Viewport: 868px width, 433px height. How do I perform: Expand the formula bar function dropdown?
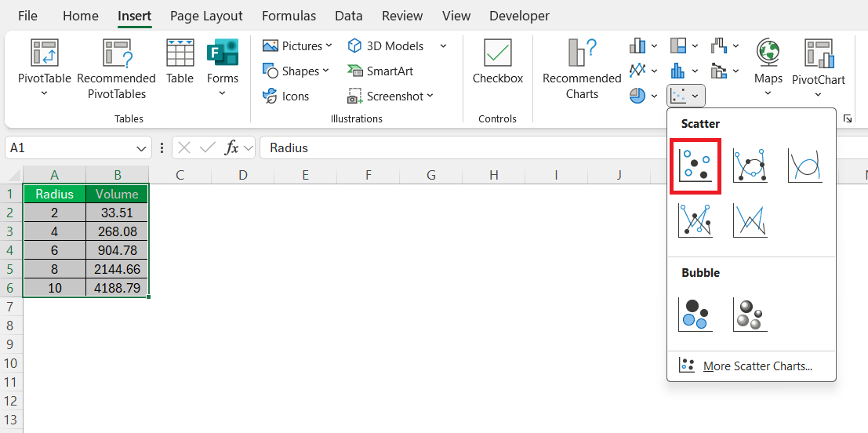249,148
